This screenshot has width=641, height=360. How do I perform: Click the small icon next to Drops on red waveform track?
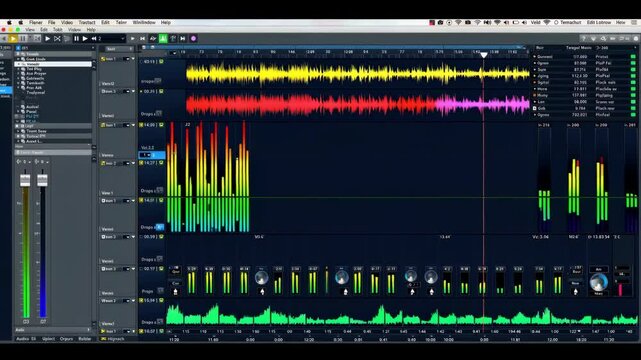[159, 113]
